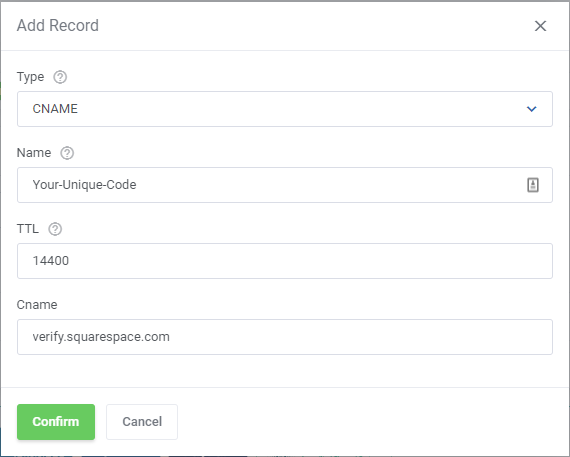
Task: Open the CNAME record type dropdown
Action: click(x=285, y=109)
